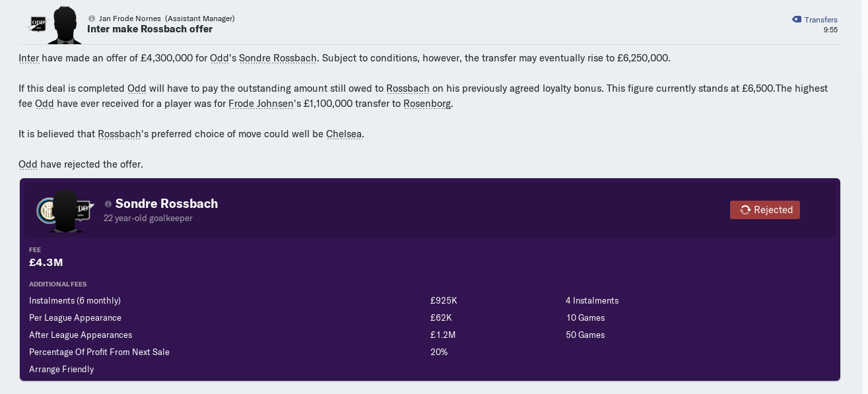
Task: Open the Transfers category link
Action: coord(820,20)
